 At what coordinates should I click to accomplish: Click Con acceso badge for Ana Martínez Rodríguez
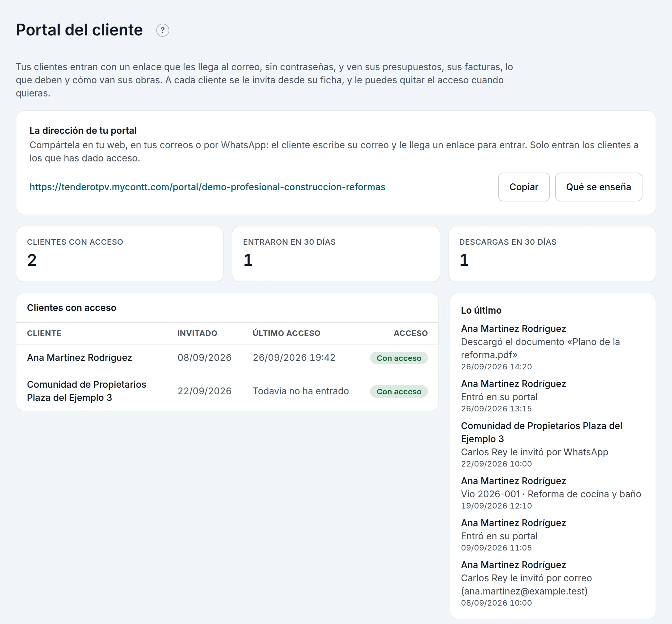[x=399, y=358]
